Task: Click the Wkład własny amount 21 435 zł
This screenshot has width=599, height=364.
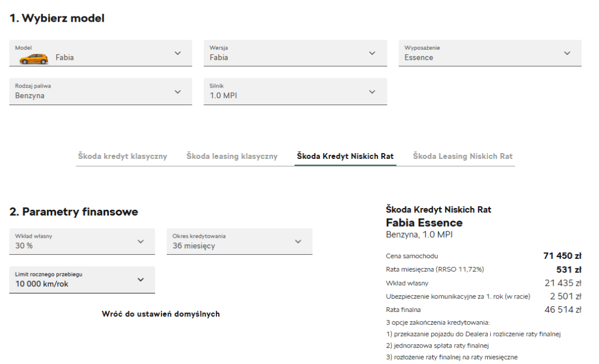Action: (563, 283)
